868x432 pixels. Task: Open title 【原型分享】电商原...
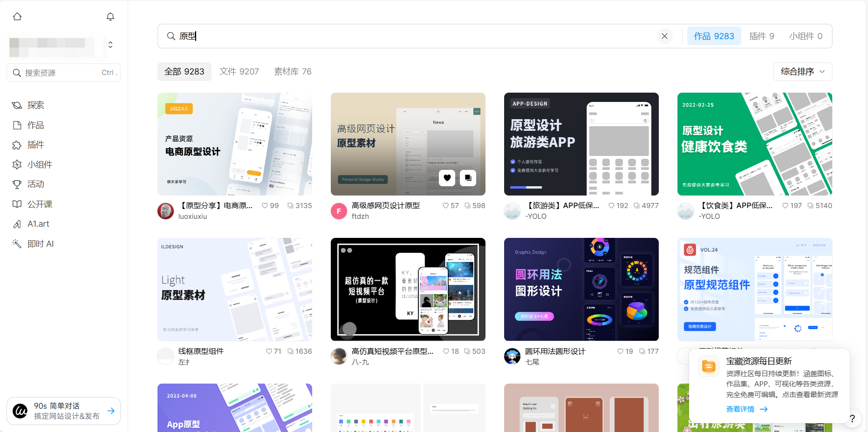point(216,206)
